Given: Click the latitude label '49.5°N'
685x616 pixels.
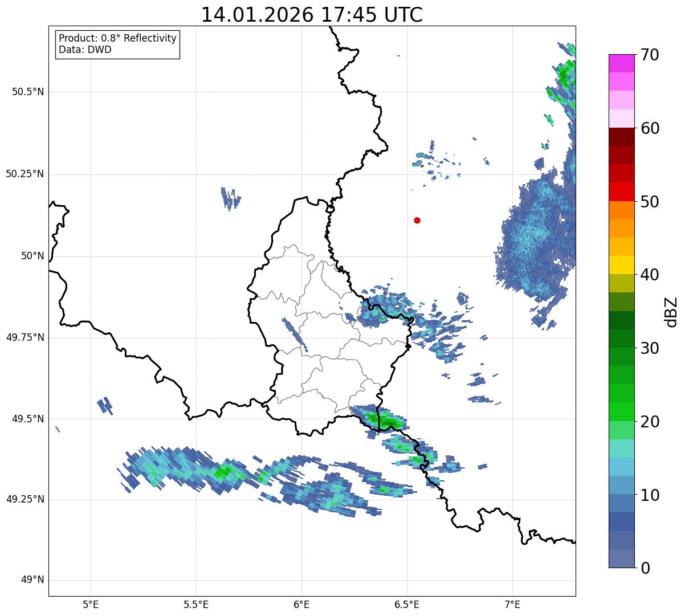Looking at the screenshot, I should [28, 419].
